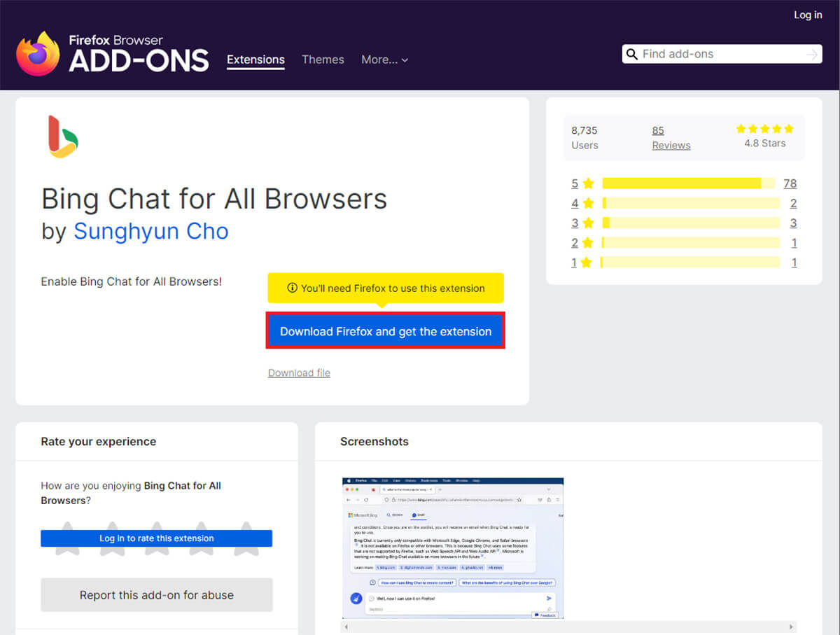Open the Firefox Browser Add-ons home logo

click(113, 53)
